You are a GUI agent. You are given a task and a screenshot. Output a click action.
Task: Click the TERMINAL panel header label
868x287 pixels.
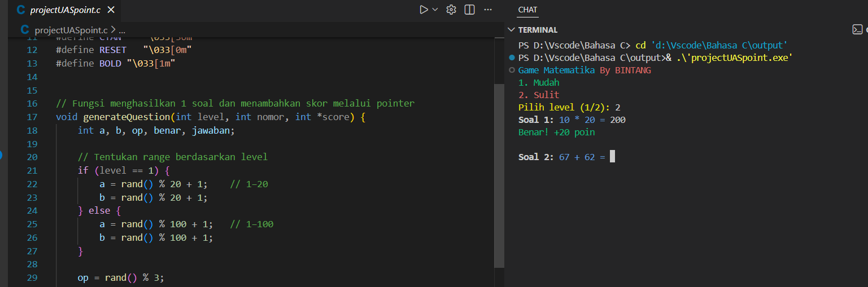(x=538, y=30)
